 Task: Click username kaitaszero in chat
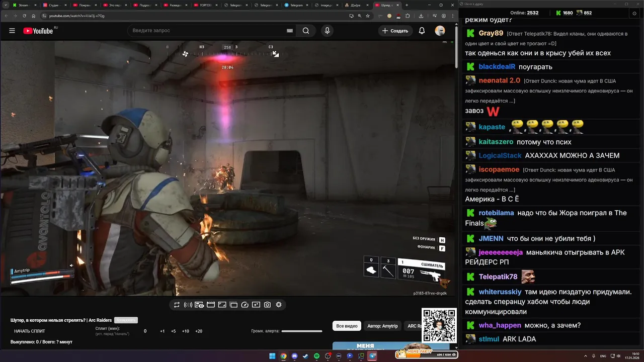click(496, 142)
